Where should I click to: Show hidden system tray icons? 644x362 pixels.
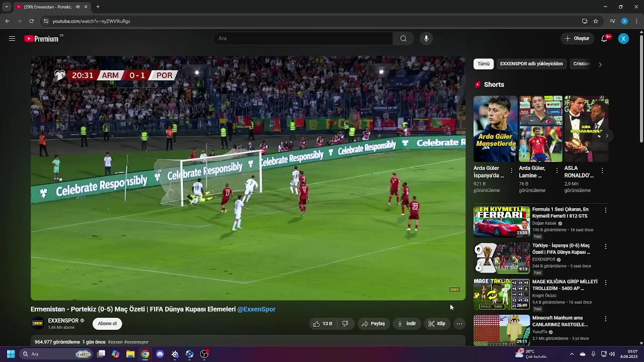click(x=572, y=354)
